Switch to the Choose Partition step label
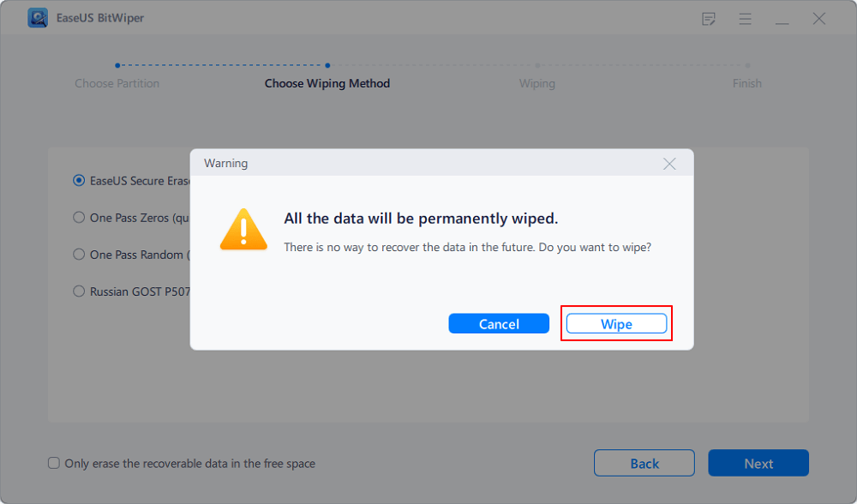857x504 pixels. (117, 83)
